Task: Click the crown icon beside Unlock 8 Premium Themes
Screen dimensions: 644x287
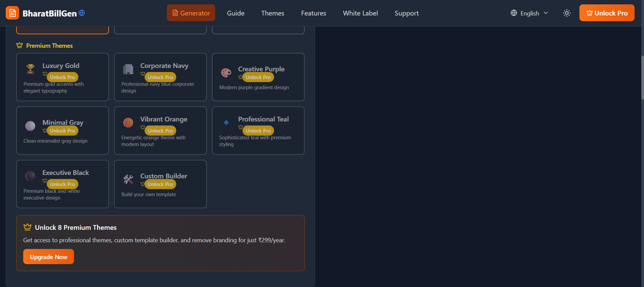Action: [x=28, y=227]
